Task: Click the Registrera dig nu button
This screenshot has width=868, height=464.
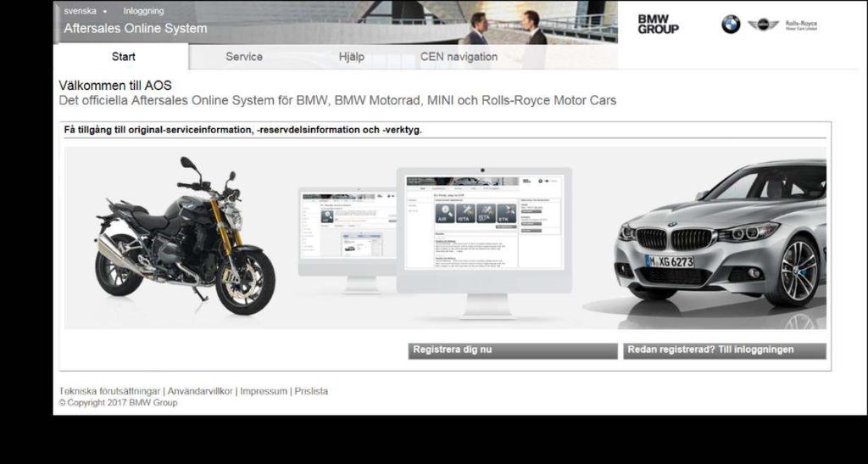Action: (x=513, y=350)
